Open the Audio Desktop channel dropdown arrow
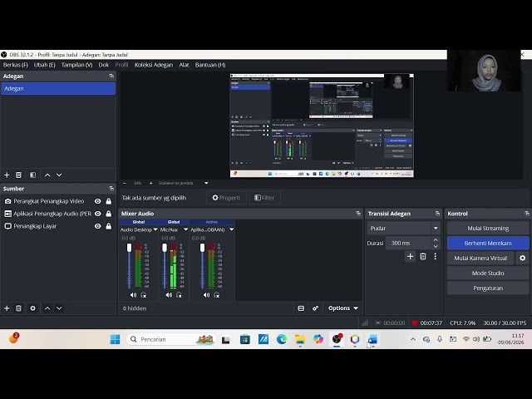Screen dimensions: 532x399 point(155,229)
